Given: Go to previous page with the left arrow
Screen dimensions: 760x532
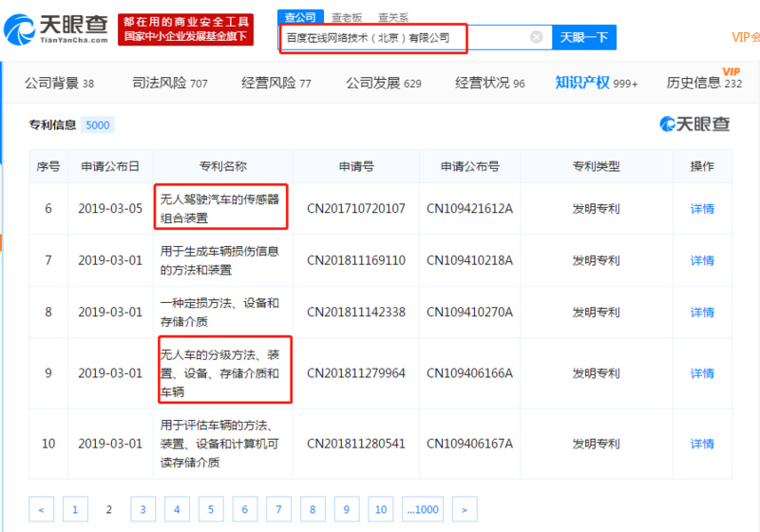Looking at the screenshot, I should [x=41, y=509].
